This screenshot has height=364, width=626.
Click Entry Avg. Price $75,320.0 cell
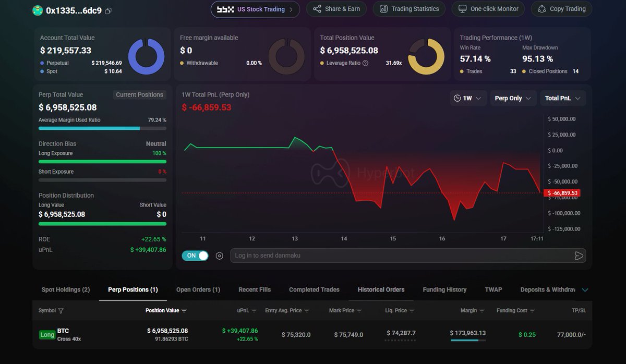pyautogui.click(x=296, y=335)
